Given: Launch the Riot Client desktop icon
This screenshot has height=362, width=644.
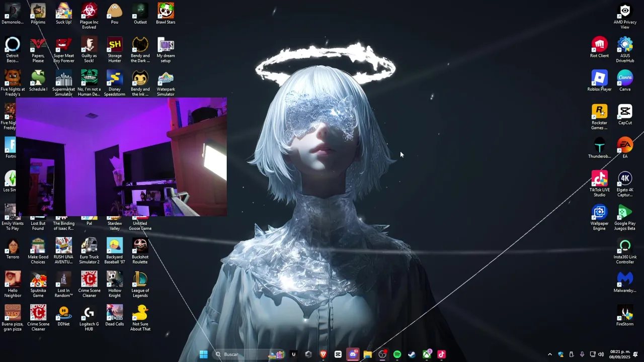Looking at the screenshot, I should [599, 47].
